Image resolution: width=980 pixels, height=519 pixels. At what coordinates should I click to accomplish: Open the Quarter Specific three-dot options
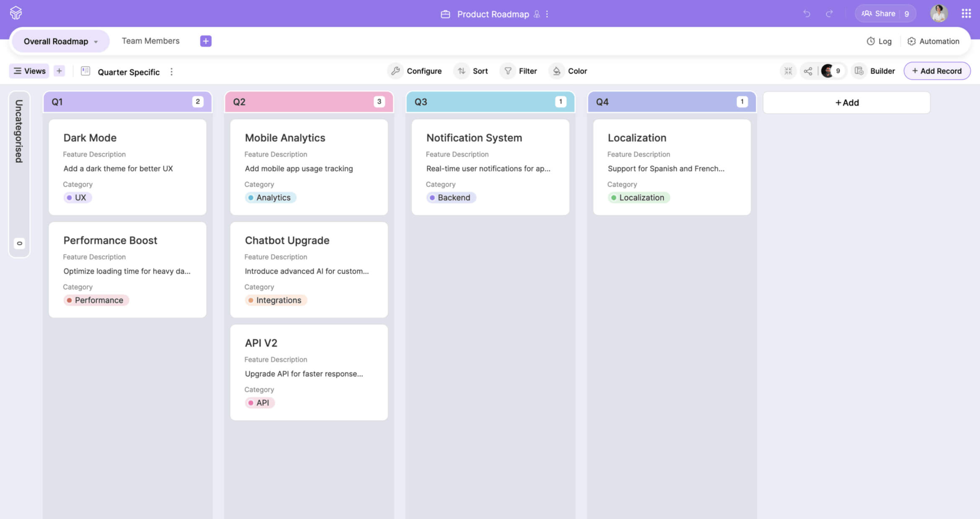[x=171, y=72]
